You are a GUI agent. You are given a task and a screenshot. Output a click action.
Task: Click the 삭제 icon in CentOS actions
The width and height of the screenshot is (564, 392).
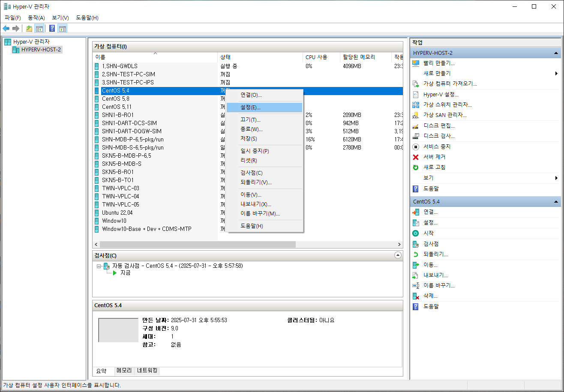pyautogui.click(x=415, y=296)
